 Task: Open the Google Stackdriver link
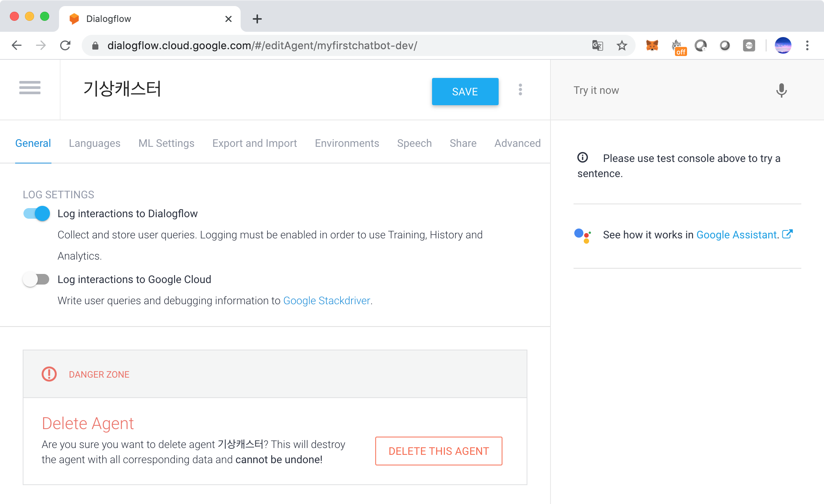(x=326, y=301)
